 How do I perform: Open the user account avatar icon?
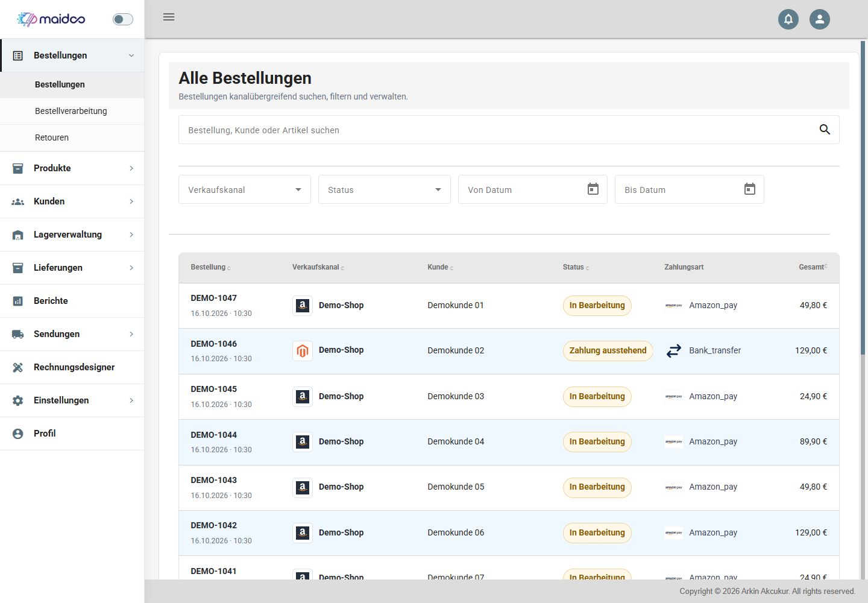[820, 19]
